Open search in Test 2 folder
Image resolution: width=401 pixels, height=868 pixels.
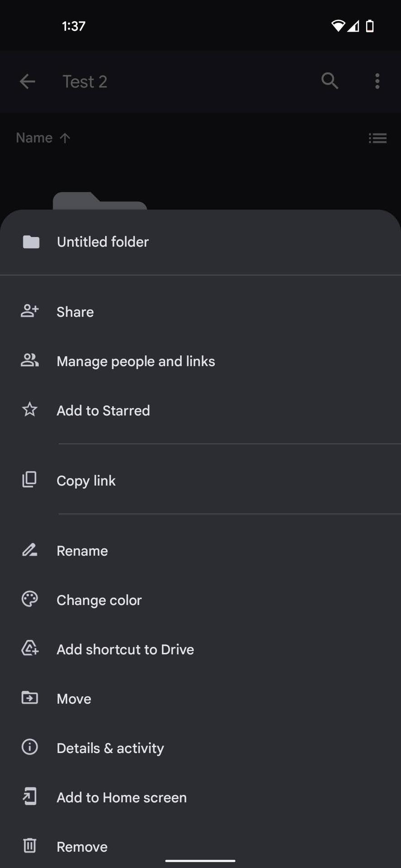coord(329,81)
